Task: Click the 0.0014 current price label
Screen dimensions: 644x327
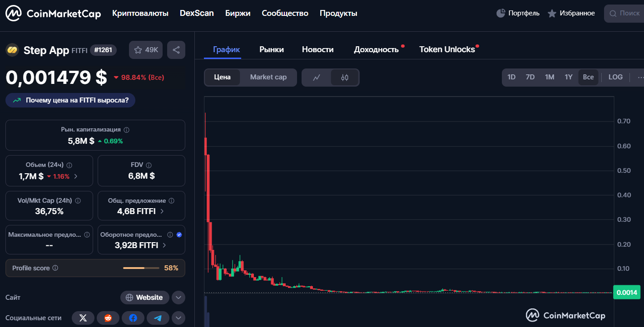Action: [626, 293]
